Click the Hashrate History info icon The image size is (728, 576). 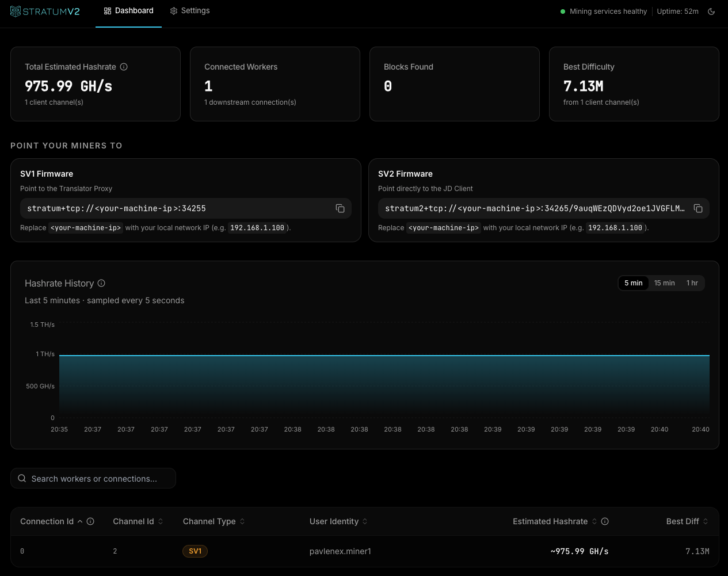(101, 283)
